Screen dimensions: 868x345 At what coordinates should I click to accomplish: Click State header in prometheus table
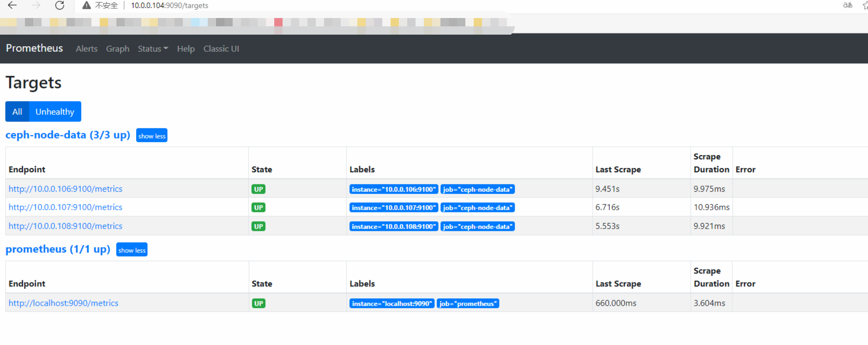pyautogui.click(x=262, y=284)
